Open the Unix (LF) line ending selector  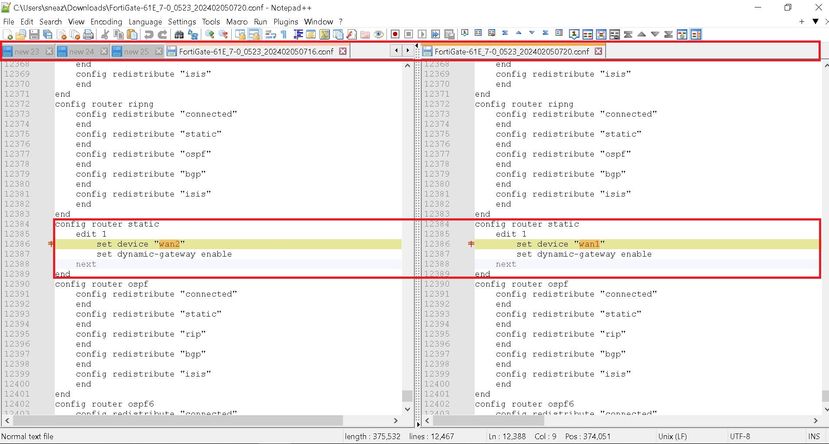(673, 437)
